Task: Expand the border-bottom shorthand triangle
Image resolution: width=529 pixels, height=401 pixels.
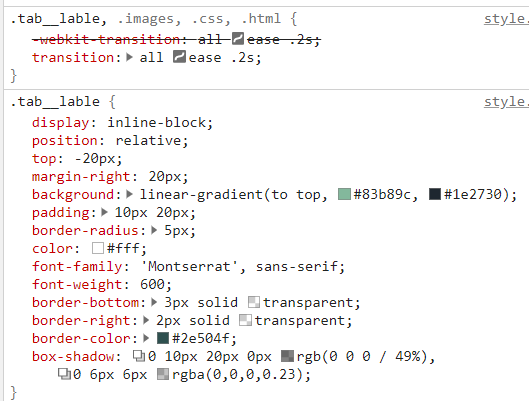Action: tap(154, 302)
